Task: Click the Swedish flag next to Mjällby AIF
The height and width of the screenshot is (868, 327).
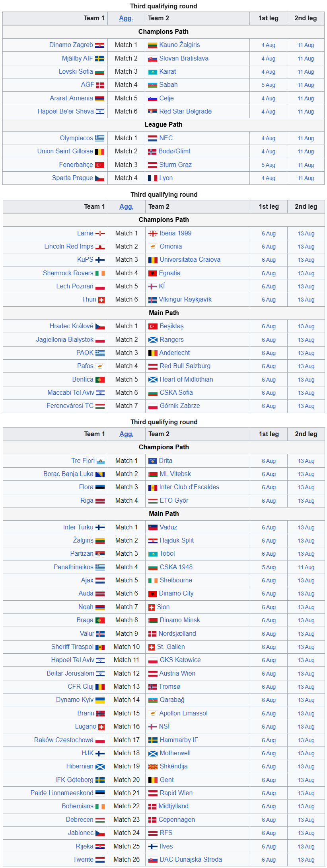Action: coord(99,59)
